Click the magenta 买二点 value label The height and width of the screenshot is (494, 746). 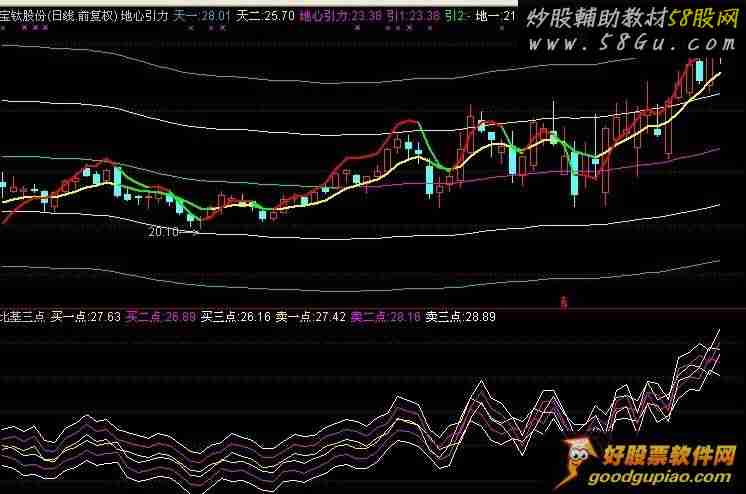(161, 317)
